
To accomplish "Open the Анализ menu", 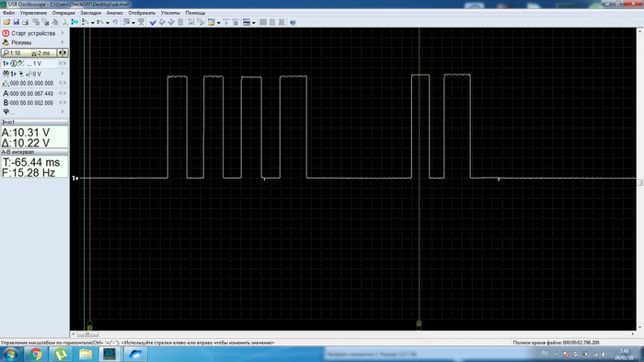I will [x=115, y=13].
